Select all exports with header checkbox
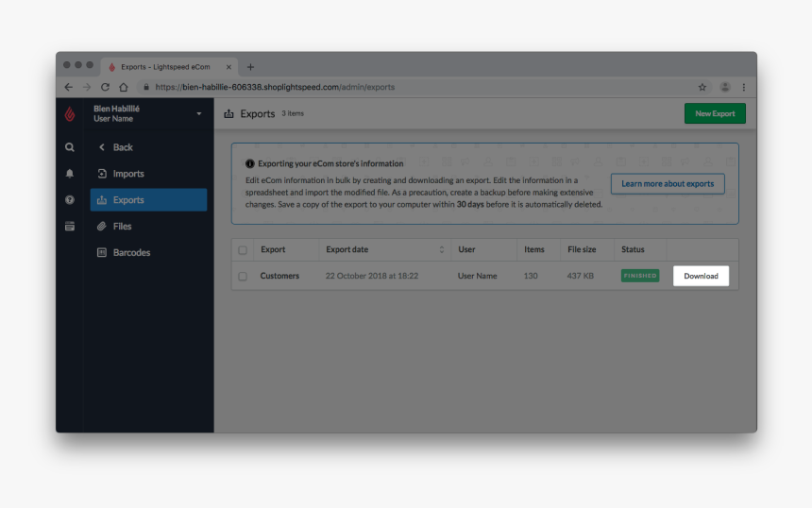 [243, 250]
